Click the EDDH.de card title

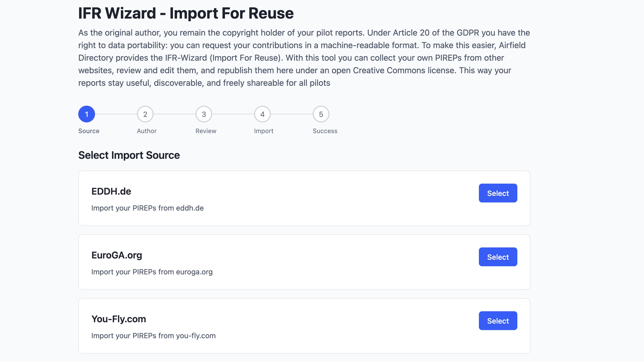tap(111, 191)
